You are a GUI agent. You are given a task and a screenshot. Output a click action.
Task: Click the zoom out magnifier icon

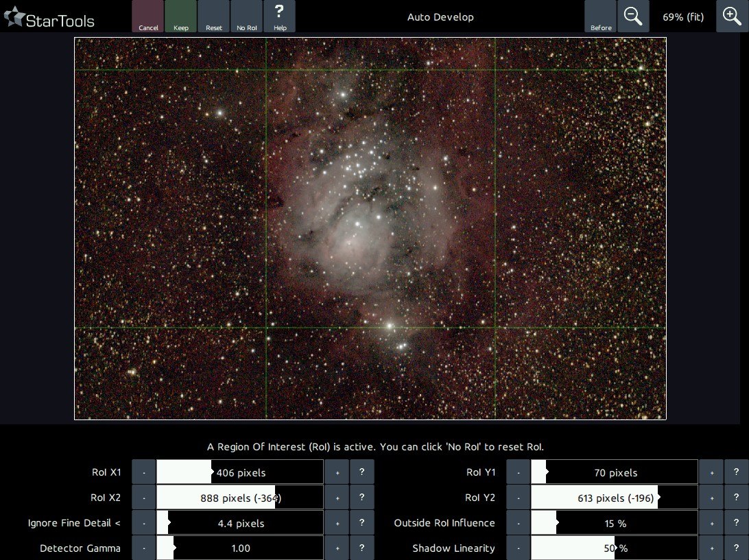tap(633, 16)
